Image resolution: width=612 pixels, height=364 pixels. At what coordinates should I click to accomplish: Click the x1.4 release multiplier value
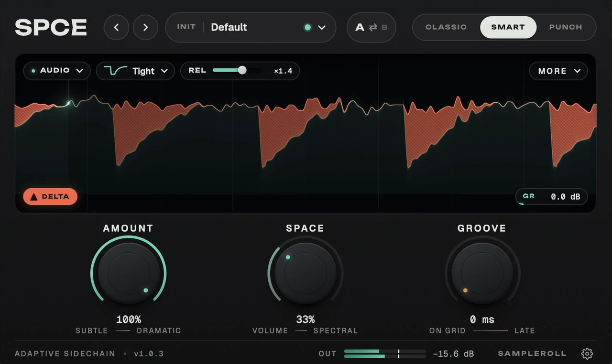coord(283,71)
